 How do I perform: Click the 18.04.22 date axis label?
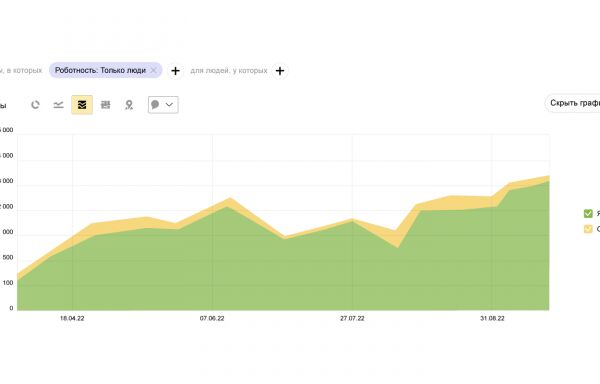72,318
